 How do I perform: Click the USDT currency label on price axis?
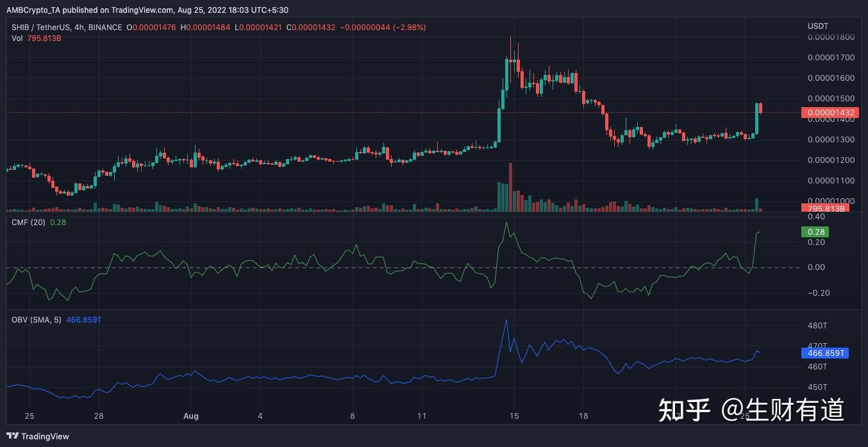[818, 26]
